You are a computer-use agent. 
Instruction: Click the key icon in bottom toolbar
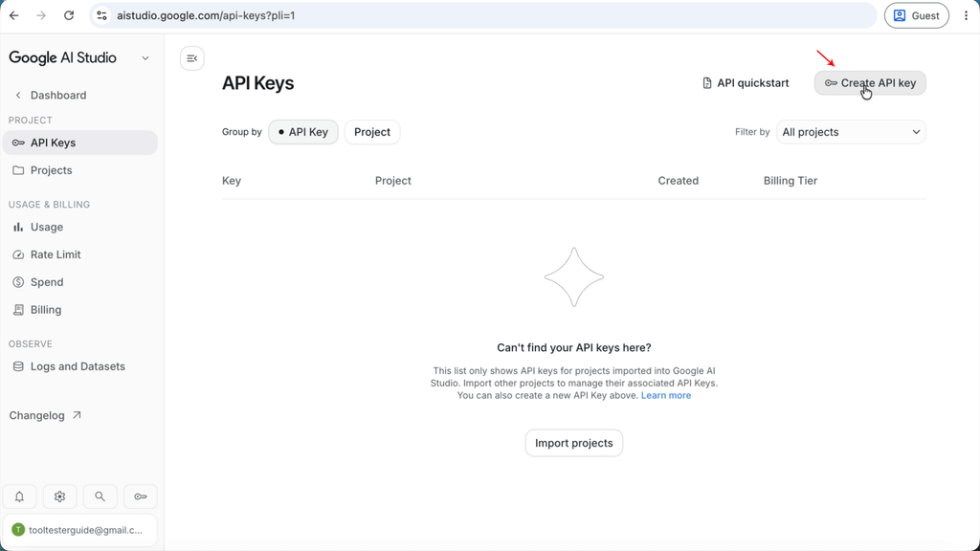(x=141, y=496)
